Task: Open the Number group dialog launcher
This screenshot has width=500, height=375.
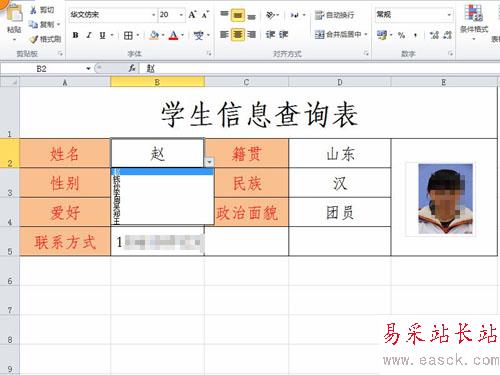Action: [x=450, y=53]
